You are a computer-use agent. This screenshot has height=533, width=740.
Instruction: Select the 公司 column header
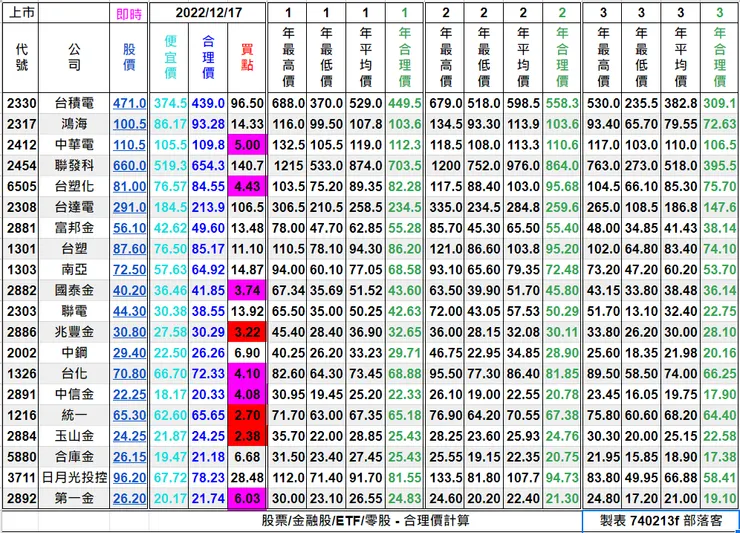point(74,57)
